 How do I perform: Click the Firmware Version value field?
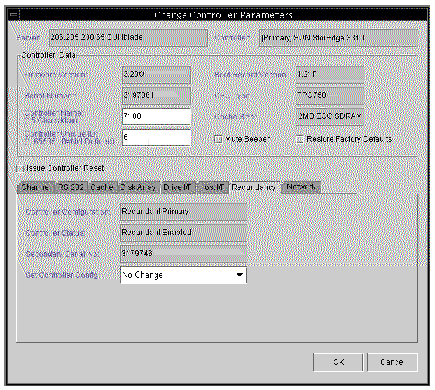click(157, 74)
